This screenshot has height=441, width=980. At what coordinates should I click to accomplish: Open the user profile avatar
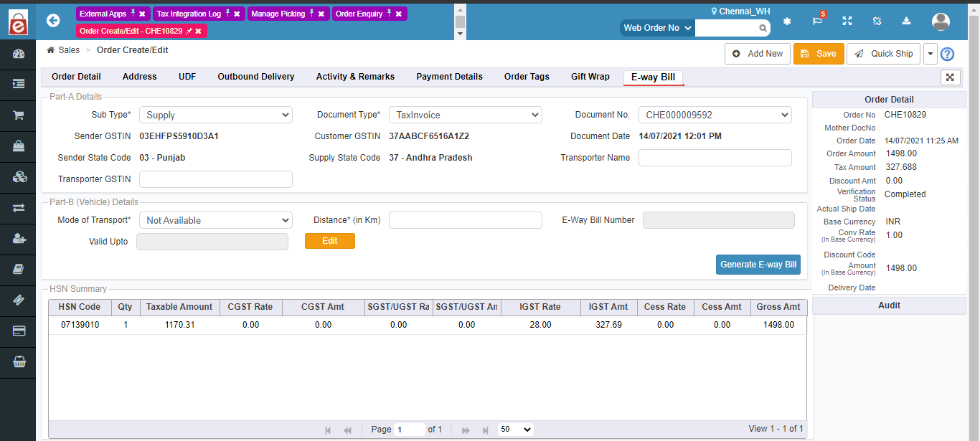point(941,22)
